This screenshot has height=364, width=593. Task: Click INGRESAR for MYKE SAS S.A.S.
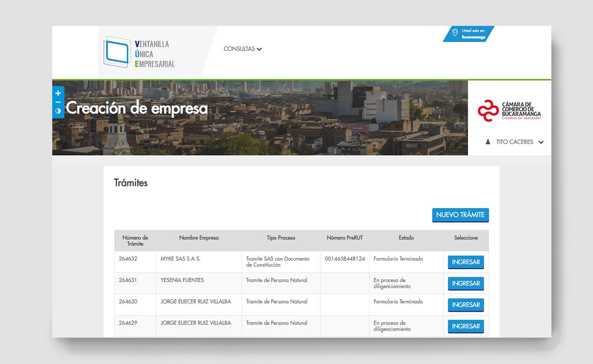click(466, 262)
